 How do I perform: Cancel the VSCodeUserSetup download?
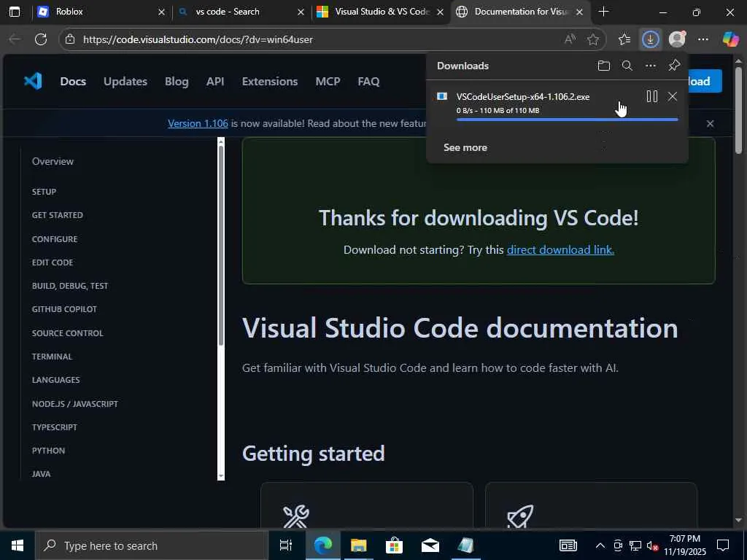[672, 96]
